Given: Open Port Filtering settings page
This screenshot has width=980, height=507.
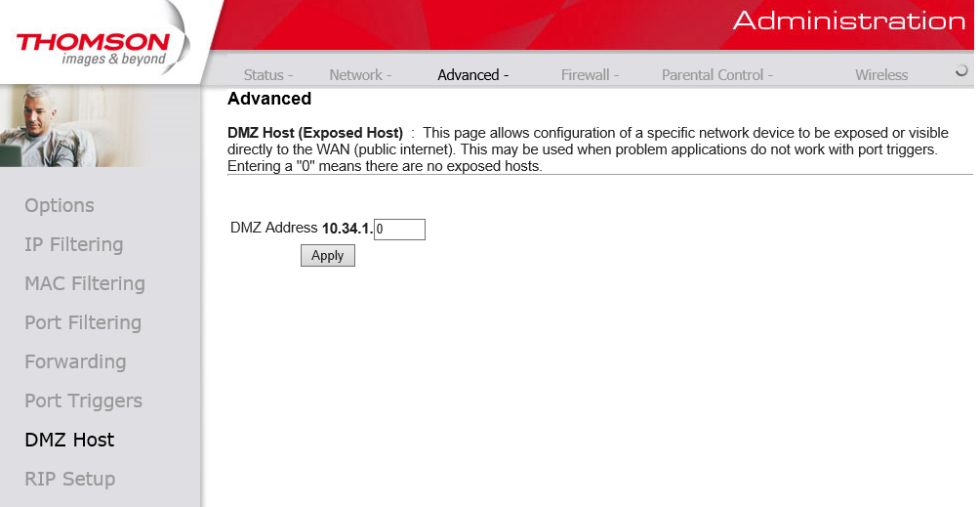Looking at the screenshot, I should point(83,323).
